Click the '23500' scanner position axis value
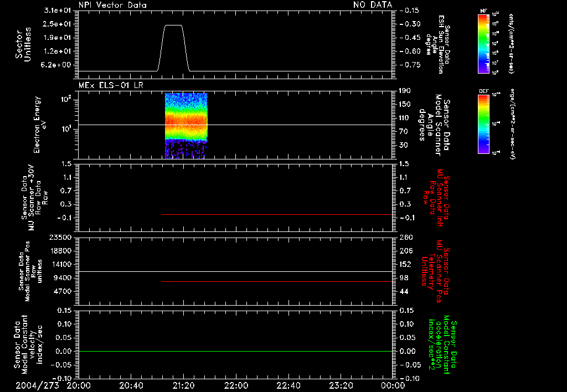The width and height of the screenshot is (567, 392). pos(60,238)
